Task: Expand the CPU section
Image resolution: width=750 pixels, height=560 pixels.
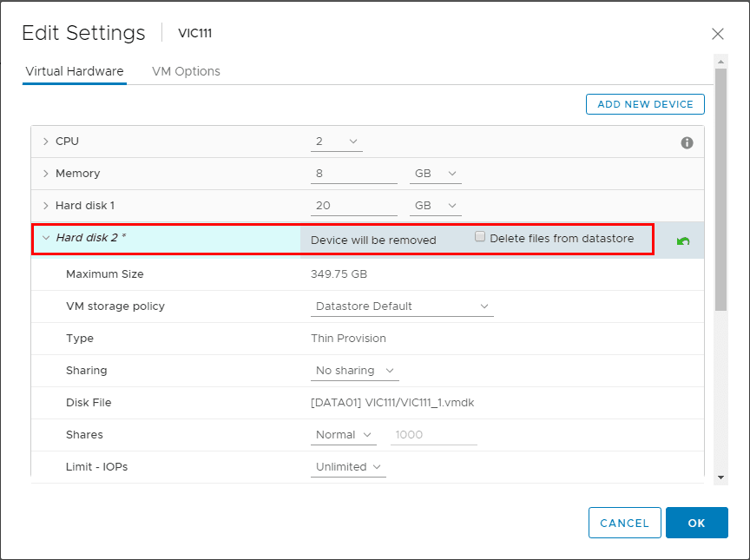Action: 46,142
